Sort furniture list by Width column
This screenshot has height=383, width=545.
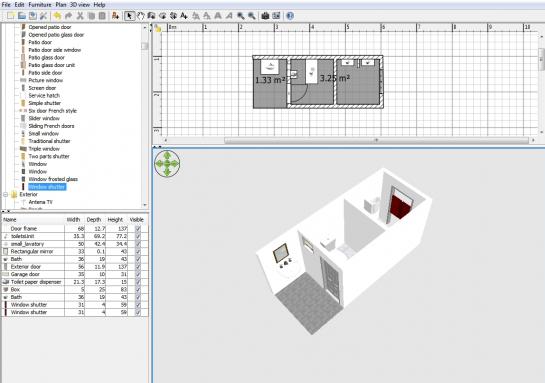75,220
